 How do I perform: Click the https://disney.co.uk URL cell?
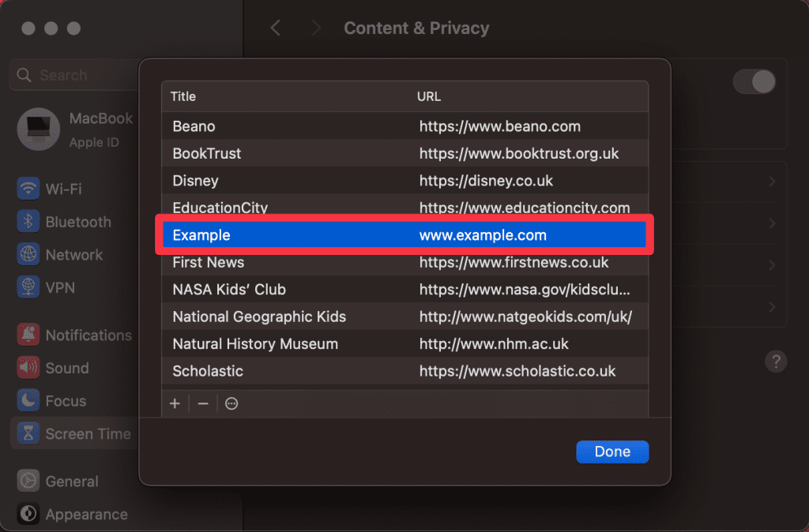[x=486, y=181]
